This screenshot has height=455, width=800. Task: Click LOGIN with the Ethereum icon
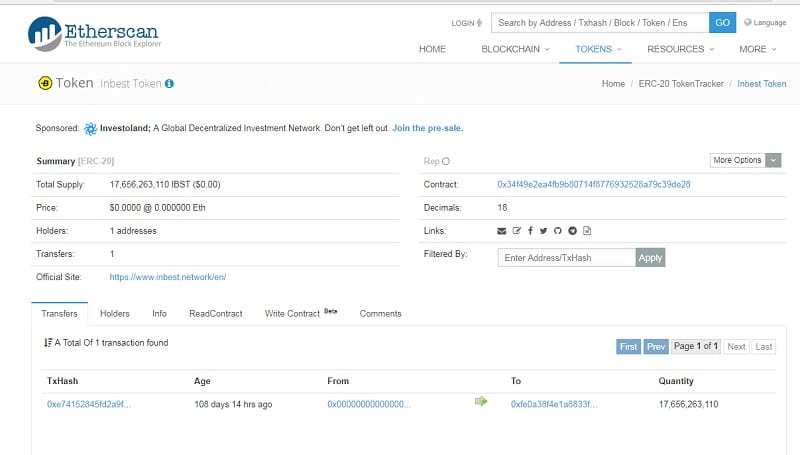466,23
